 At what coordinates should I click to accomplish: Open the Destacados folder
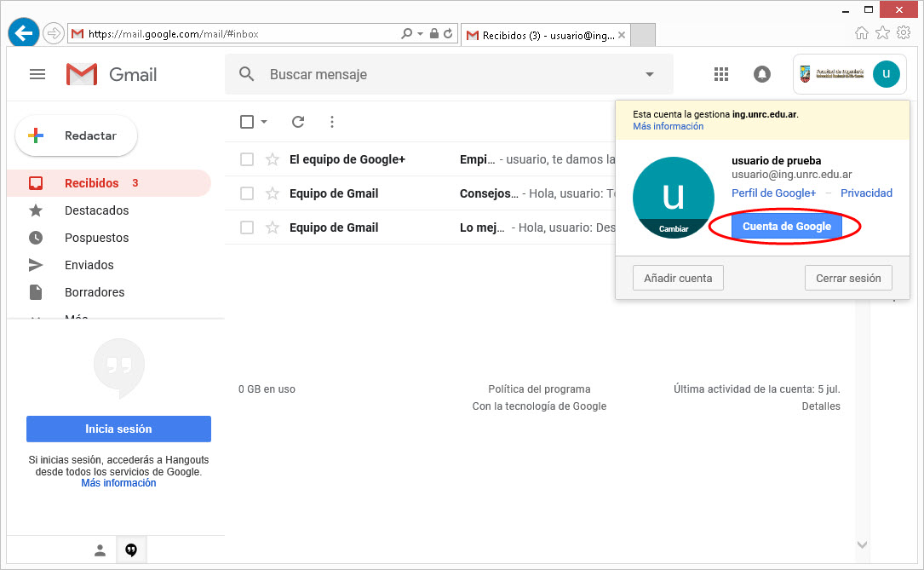96,210
